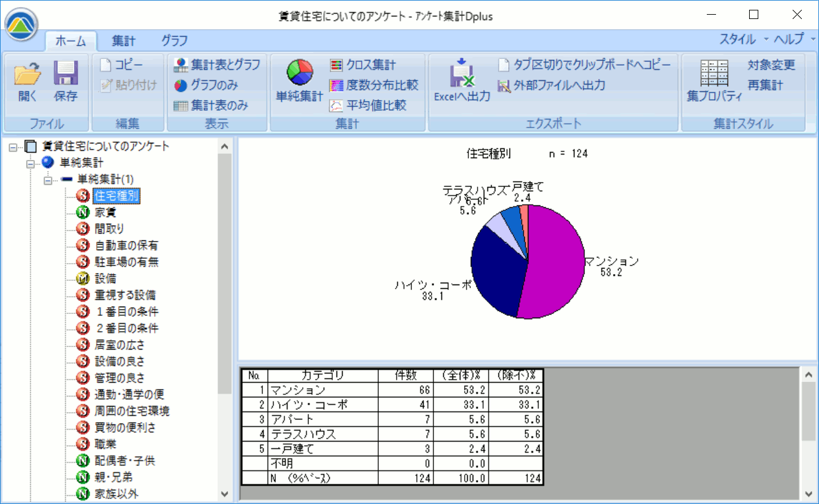Switch to the グラフ ribbon tab
819x504 pixels.
click(x=175, y=41)
